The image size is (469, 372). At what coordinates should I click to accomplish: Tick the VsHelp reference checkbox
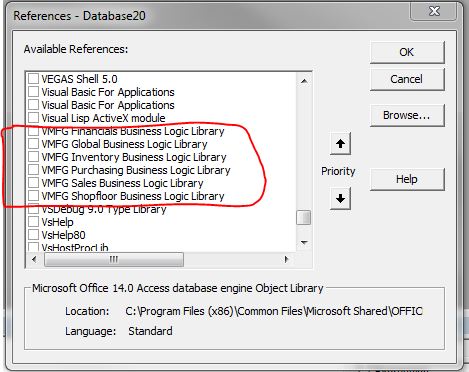click(33, 222)
